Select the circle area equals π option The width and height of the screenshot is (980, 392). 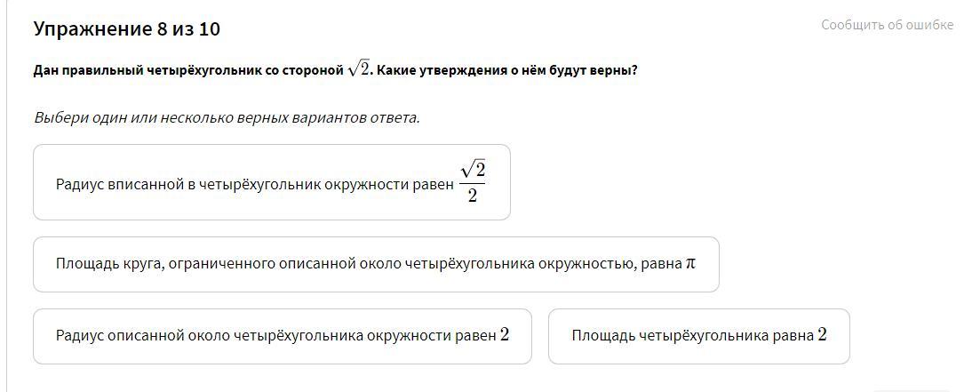(x=375, y=264)
